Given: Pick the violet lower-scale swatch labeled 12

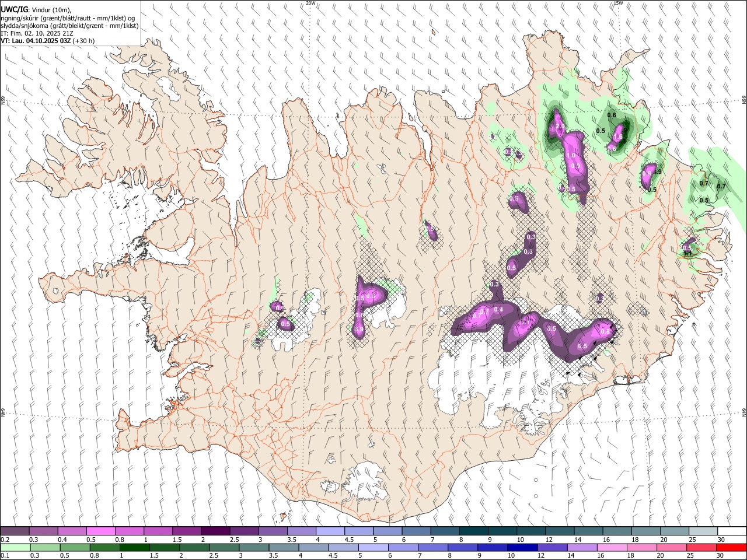Looking at the screenshot, I should [x=553, y=547].
